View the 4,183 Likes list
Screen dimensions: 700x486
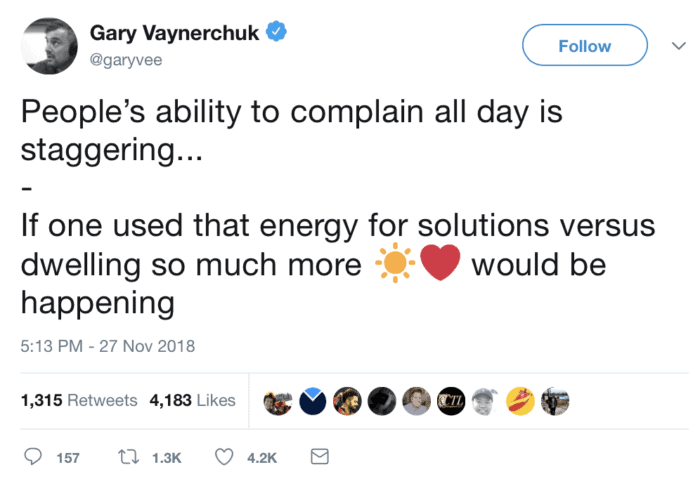(x=192, y=400)
